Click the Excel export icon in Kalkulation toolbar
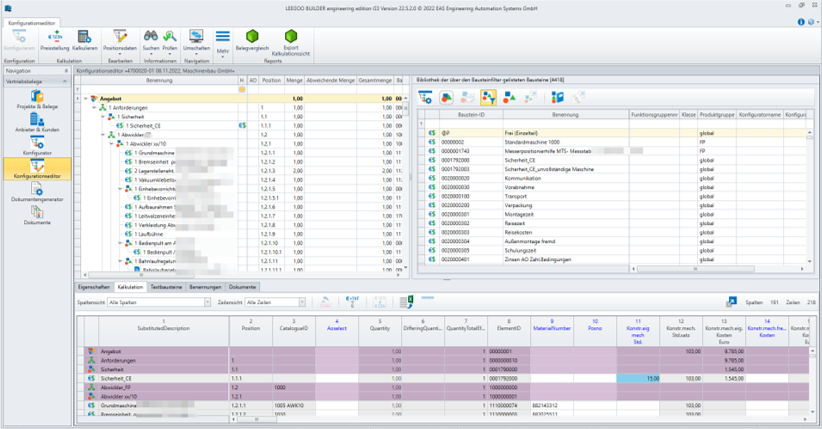Image resolution: width=822 pixels, height=429 pixels. [407, 301]
